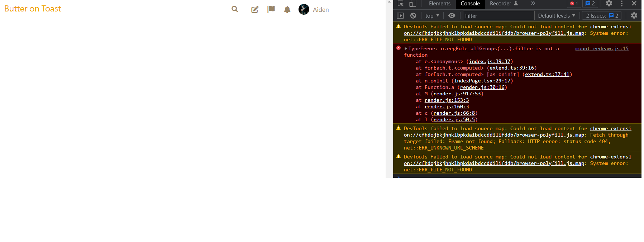Open render.js:917:53 source link
This screenshot has width=644, height=242.
(x=457, y=94)
